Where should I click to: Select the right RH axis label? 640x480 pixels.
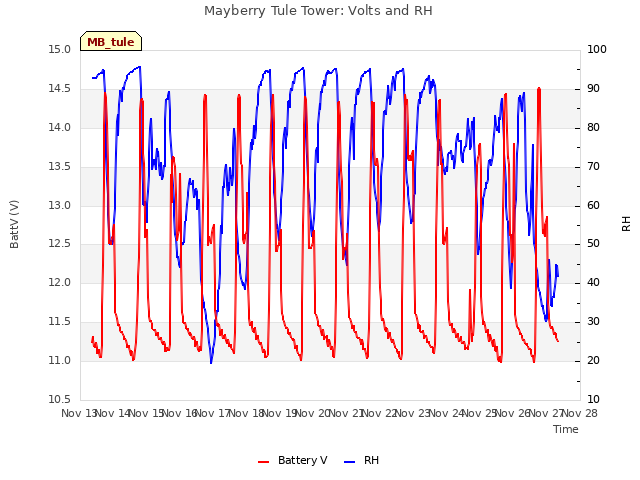click(626, 224)
